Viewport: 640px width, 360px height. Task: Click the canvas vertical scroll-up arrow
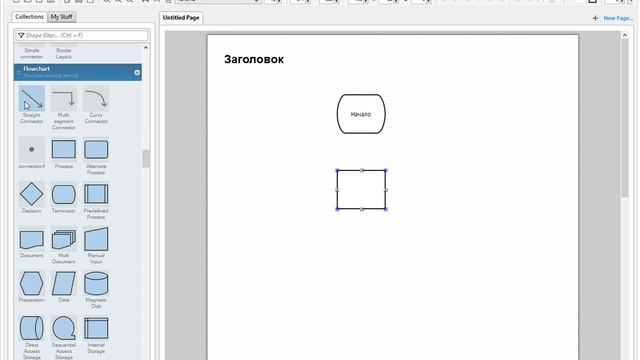tap(624, 36)
